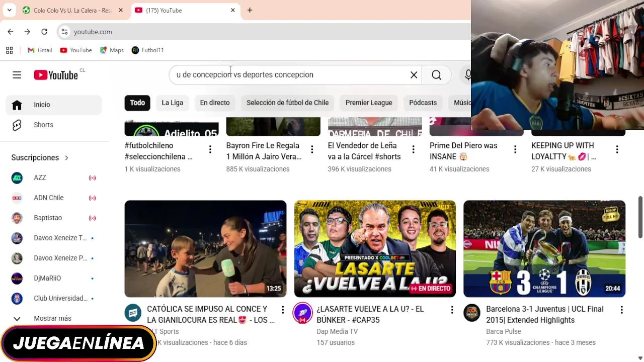This screenshot has height=362, width=644.
Task: Open the tab search dropdown arrow
Action: tap(9, 10)
